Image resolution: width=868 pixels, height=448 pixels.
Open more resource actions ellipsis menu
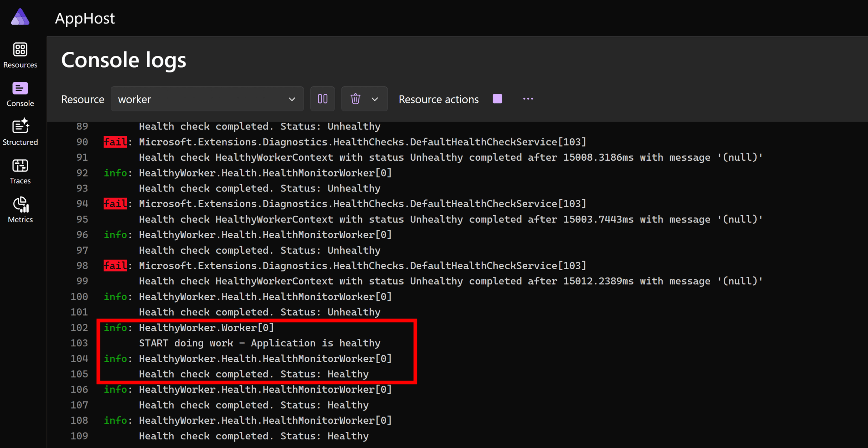(x=528, y=99)
